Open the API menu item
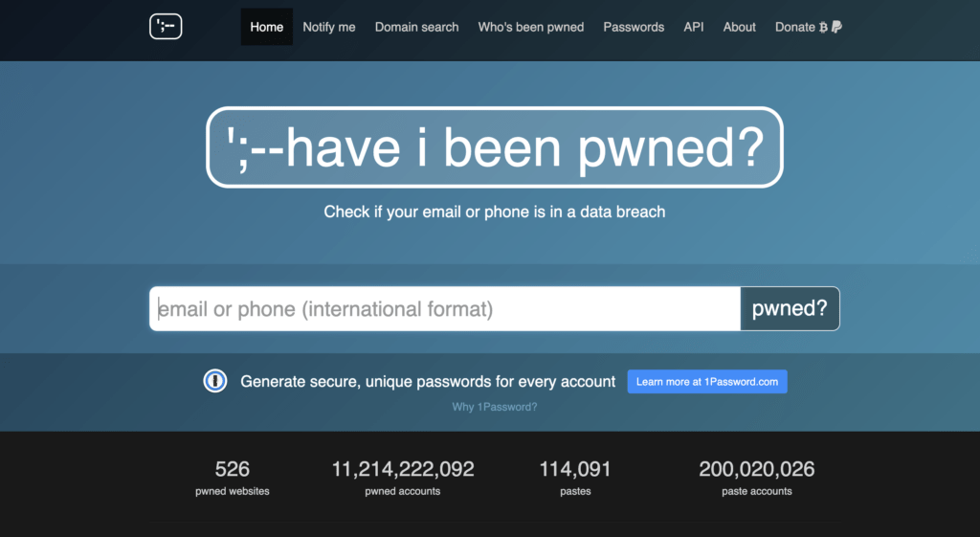Screen dimensions: 980x537 pos(694,27)
